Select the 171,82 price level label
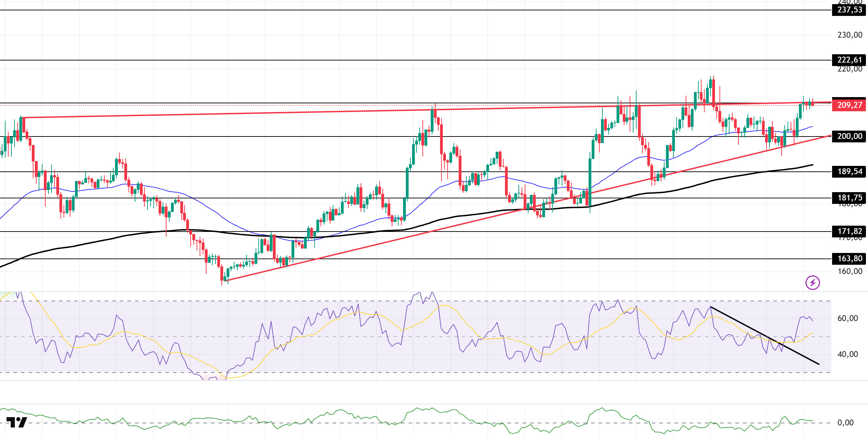Image resolution: width=868 pixels, height=442 pixels. (850, 231)
